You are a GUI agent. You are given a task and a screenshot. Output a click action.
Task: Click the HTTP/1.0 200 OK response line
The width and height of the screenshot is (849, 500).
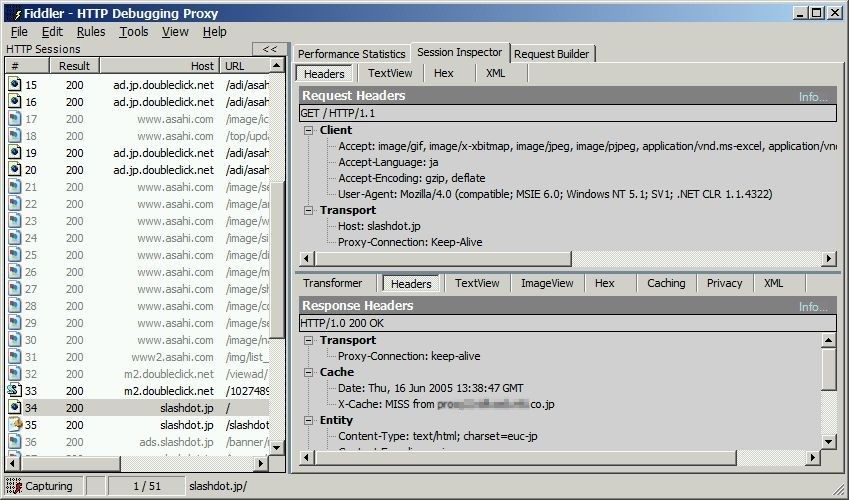pos(567,323)
